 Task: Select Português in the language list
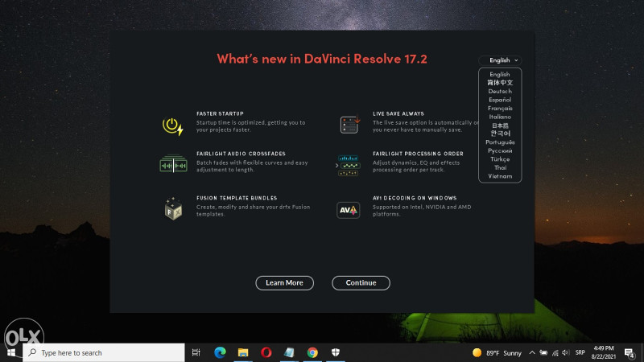pyautogui.click(x=500, y=142)
